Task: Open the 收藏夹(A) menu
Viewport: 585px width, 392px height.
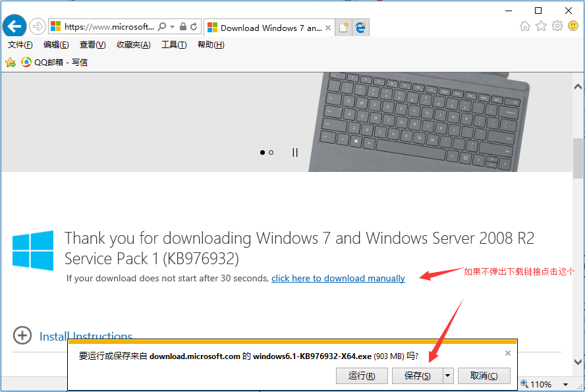Action: [x=133, y=45]
